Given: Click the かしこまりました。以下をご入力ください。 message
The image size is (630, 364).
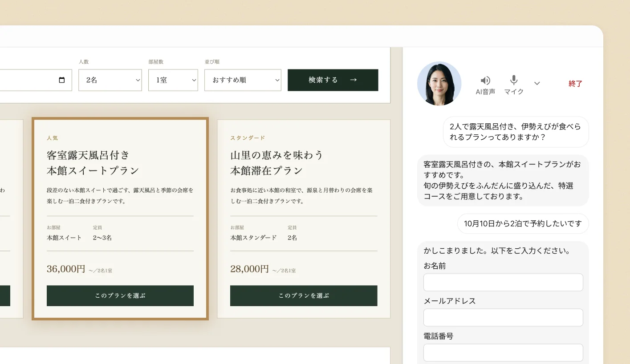Looking at the screenshot, I should tap(497, 251).
